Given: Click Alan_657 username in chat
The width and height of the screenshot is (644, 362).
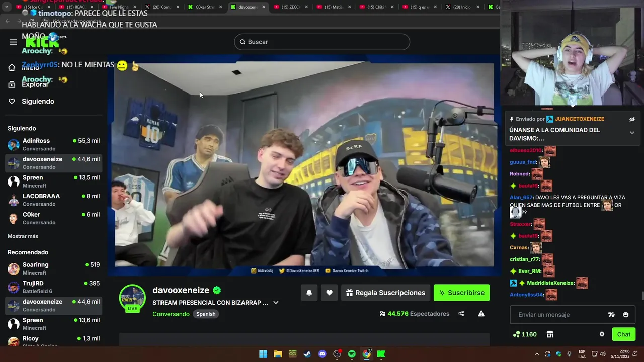Looking at the screenshot, I should click(521, 198).
